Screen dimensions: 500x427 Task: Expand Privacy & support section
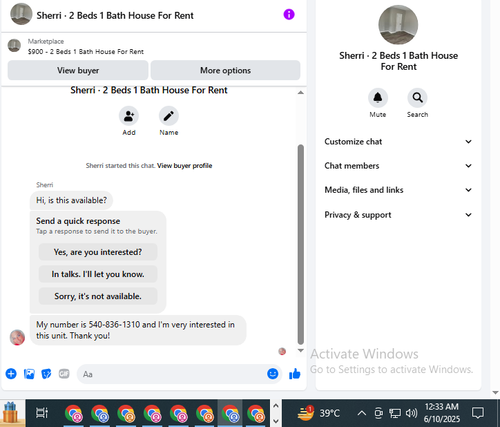click(398, 215)
